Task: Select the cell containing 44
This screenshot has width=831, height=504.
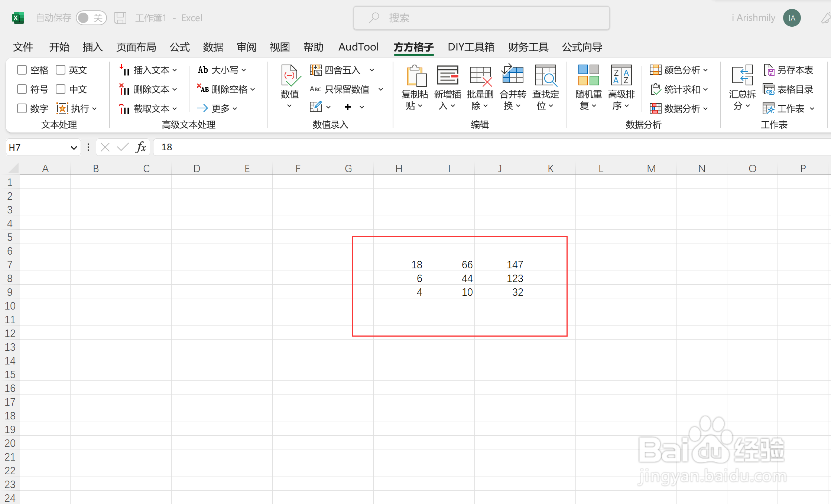Action: tap(449, 278)
